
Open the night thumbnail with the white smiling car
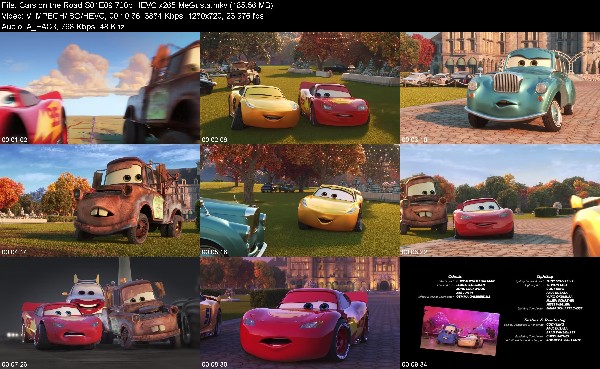click(x=100, y=313)
